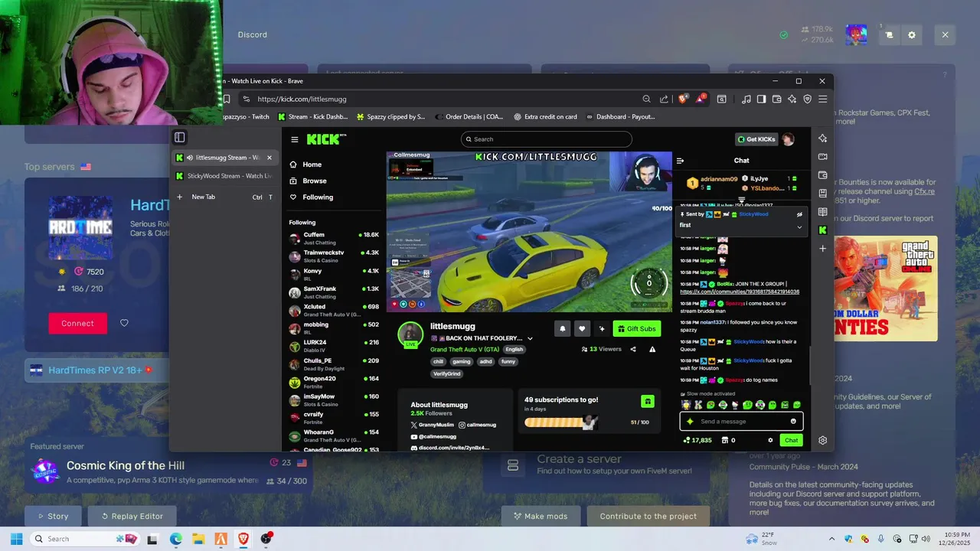Open File Explorer from taskbar
The width and height of the screenshot is (980, 551).
tap(198, 539)
